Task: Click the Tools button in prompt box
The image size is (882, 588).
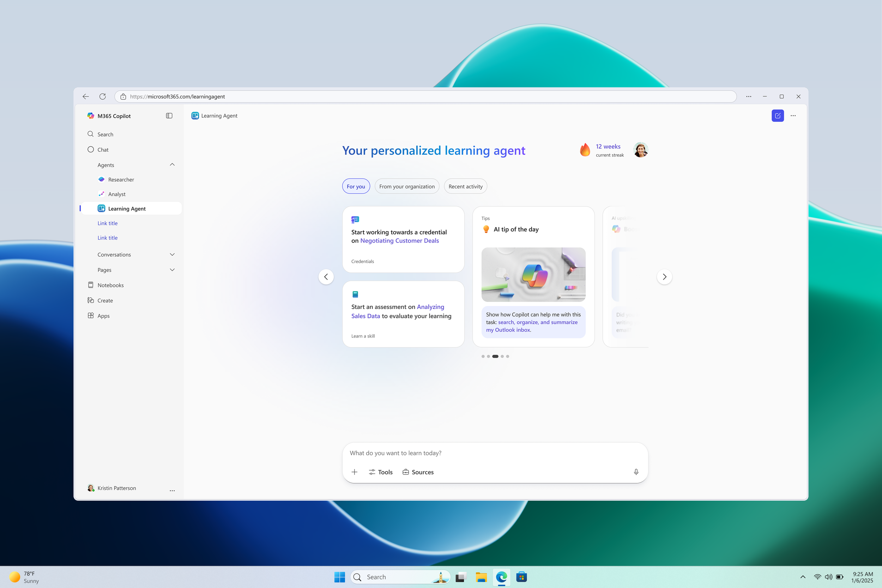Action: [380, 472]
